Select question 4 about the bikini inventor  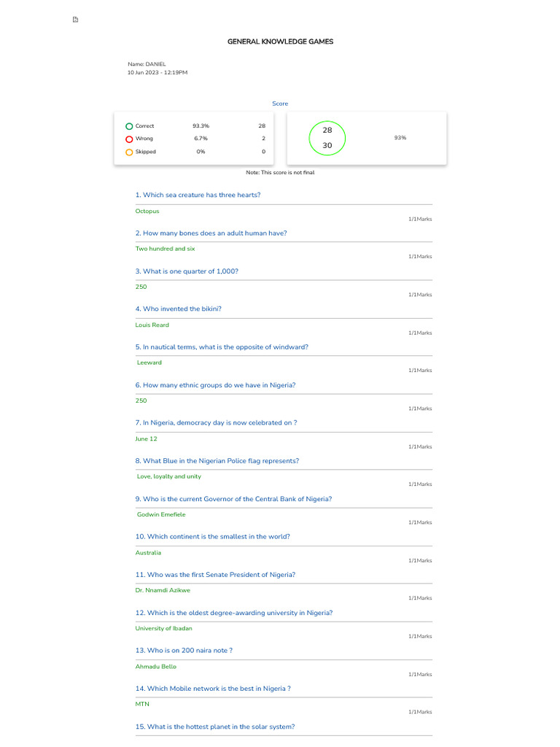178,309
